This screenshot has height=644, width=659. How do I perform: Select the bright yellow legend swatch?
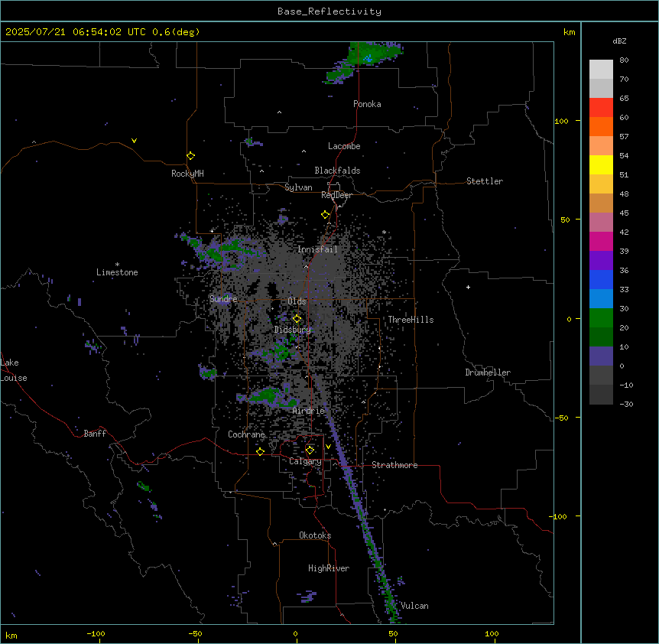click(x=601, y=164)
